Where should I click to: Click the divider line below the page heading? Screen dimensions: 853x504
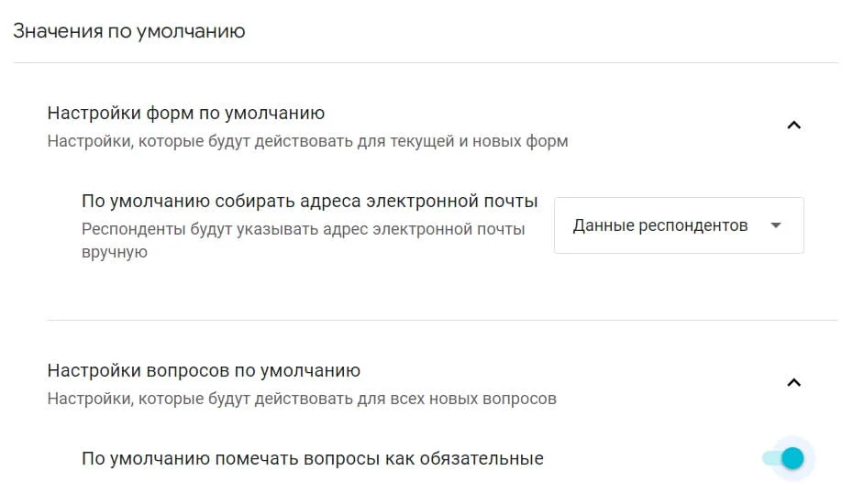click(426, 62)
